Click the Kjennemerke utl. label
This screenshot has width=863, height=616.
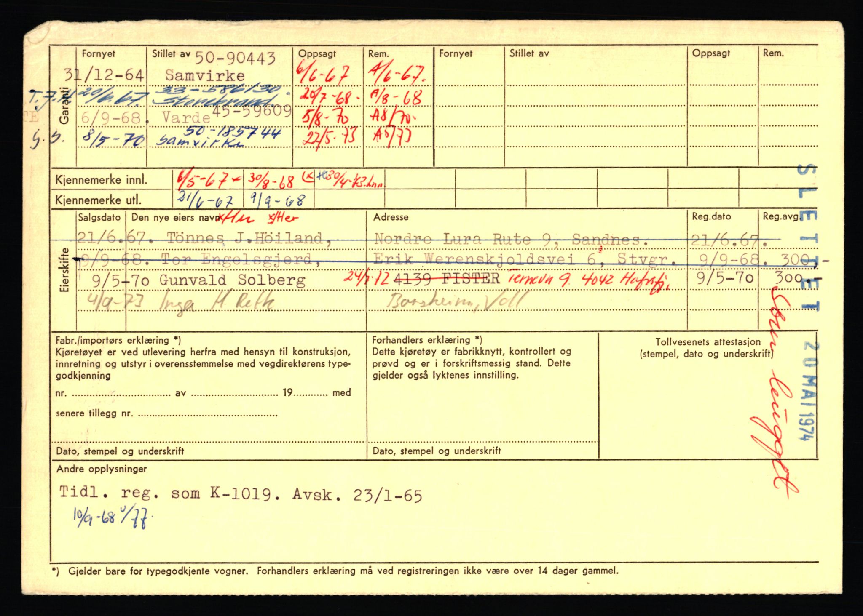(98, 200)
